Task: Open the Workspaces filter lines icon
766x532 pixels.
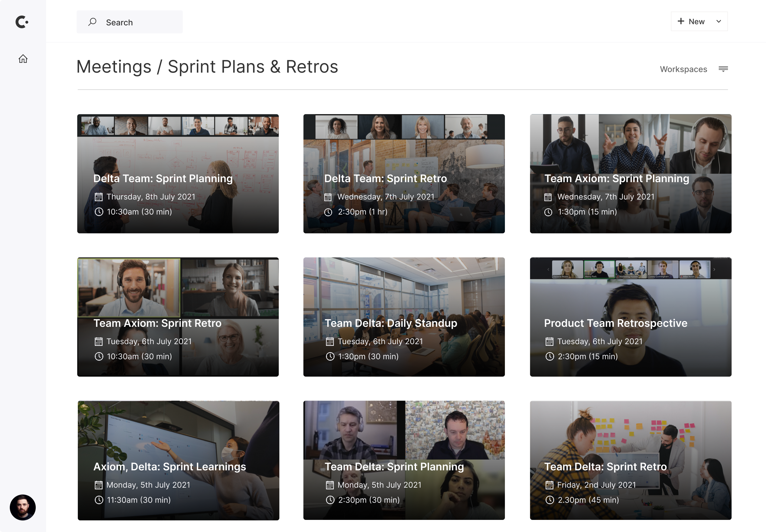Action: [x=723, y=69]
